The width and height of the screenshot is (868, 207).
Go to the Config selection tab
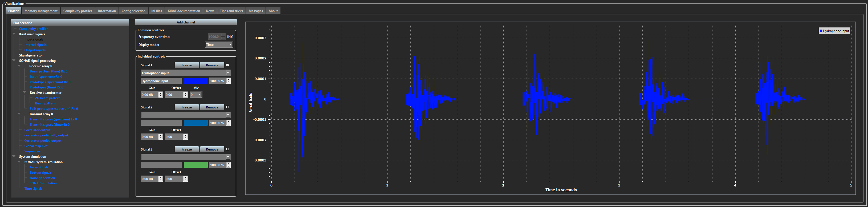point(133,11)
